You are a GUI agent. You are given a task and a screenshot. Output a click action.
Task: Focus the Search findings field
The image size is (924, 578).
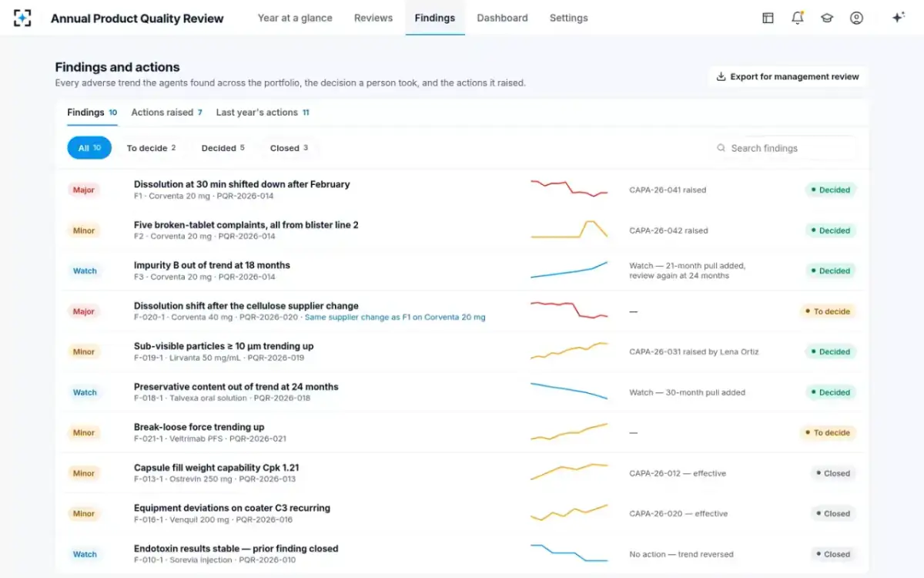783,148
